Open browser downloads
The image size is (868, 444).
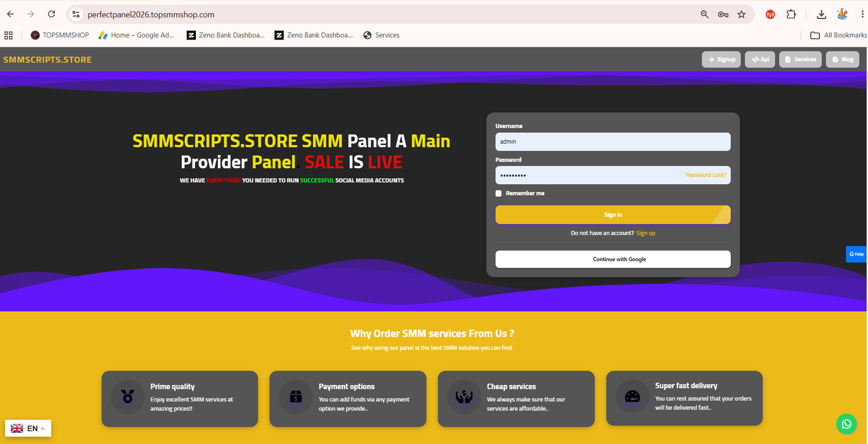tap(821, 15)
